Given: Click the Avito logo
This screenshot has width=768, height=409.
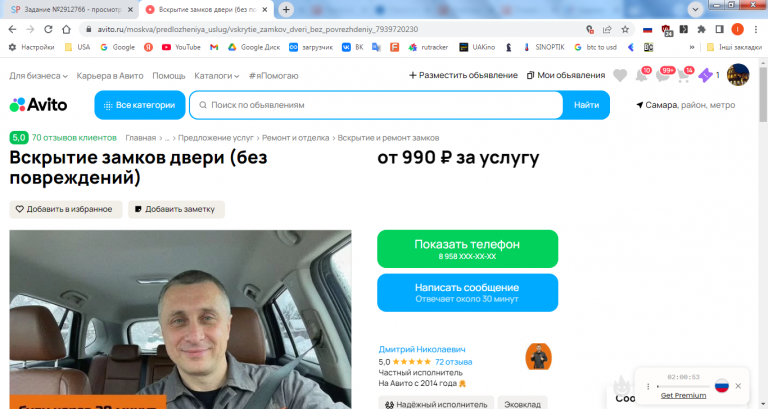Looking at the screenshot, I should pyautogui.click(x=38, y=105).
